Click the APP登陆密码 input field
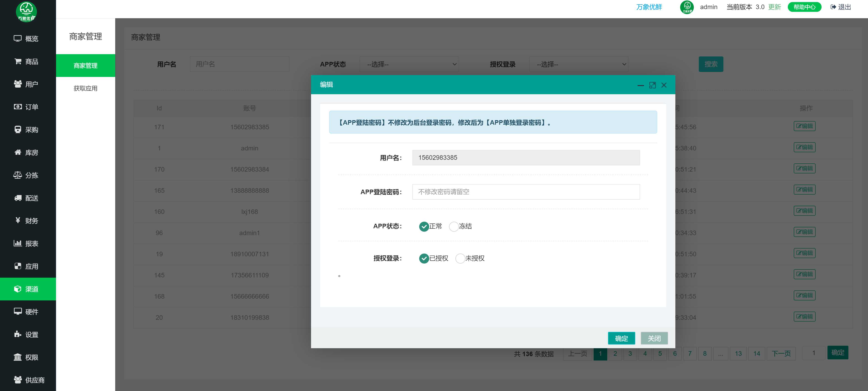 click(526, 192)
